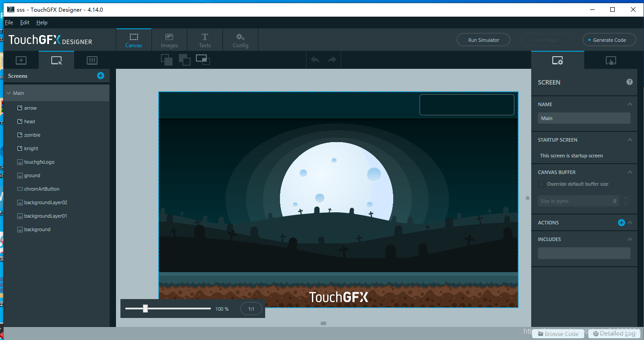Add a new screen with the plus icon

tap(101, 76)
